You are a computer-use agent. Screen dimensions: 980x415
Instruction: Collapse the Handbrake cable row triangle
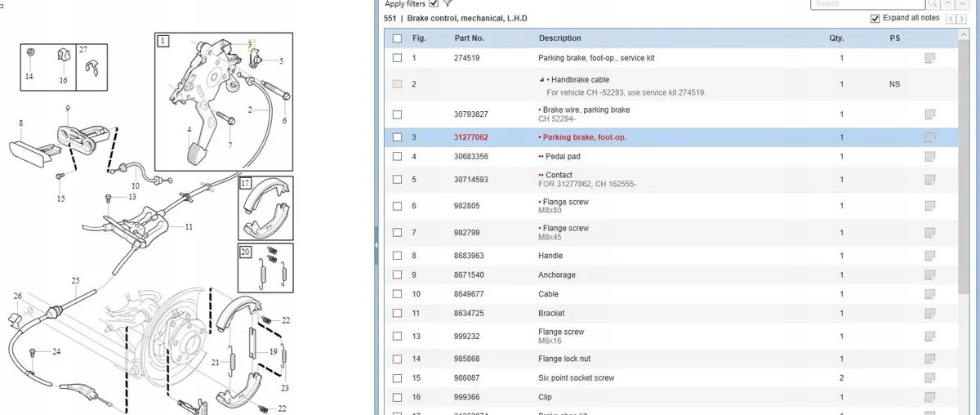pos(542,80)
